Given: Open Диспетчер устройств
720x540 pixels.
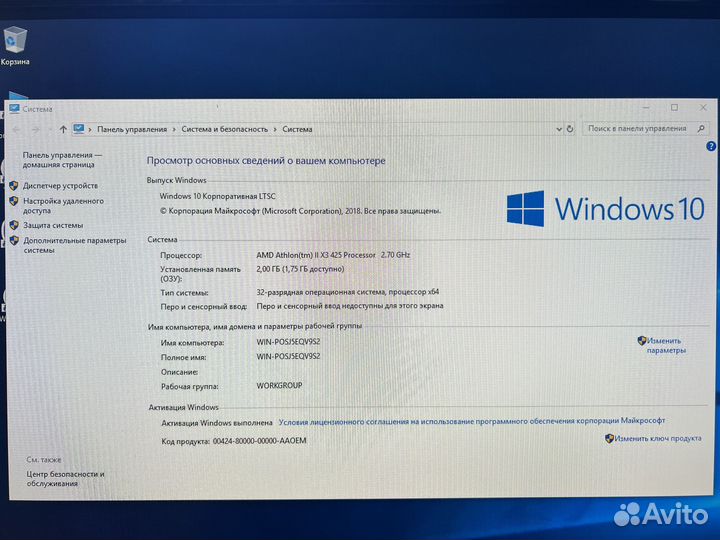Looking at the screenshot, I should [60, 186].
